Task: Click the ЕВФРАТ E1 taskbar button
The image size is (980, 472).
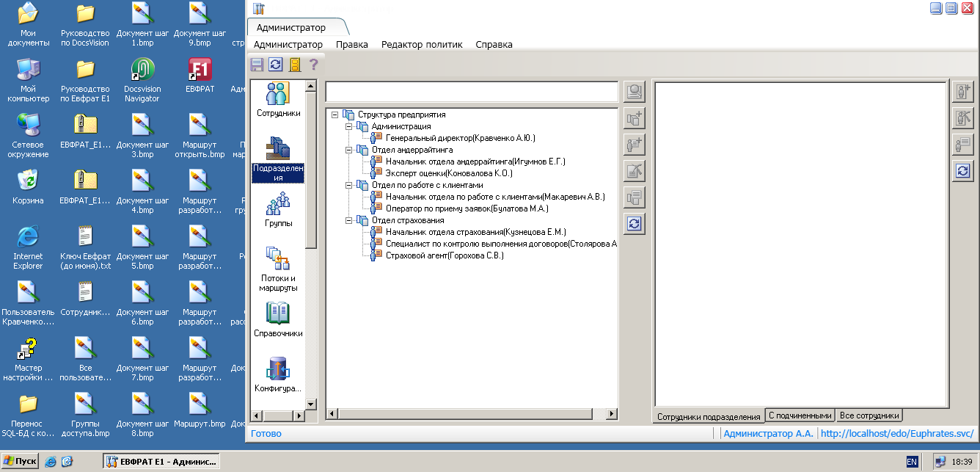Action: (x=160, y=462)
